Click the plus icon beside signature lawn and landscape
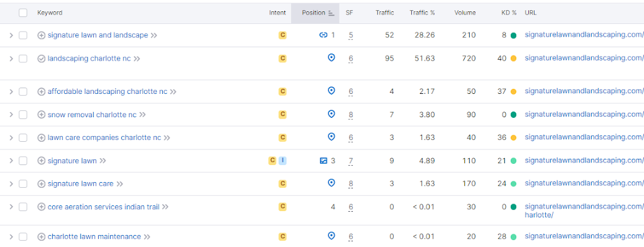Viewport: 644px width, 247px height. (x=41, y=35)
